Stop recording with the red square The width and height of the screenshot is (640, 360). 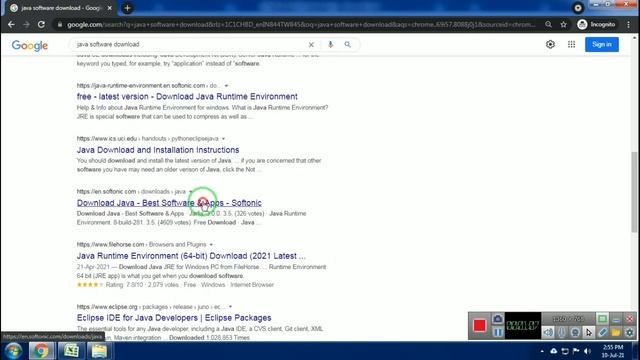pos(480,325)
